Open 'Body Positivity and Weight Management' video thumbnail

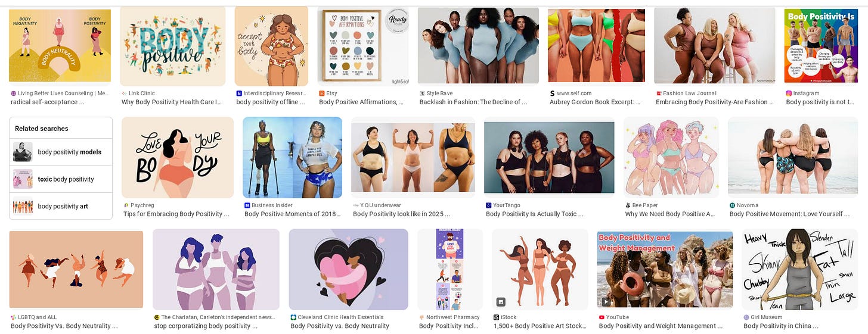pos(665,270)
